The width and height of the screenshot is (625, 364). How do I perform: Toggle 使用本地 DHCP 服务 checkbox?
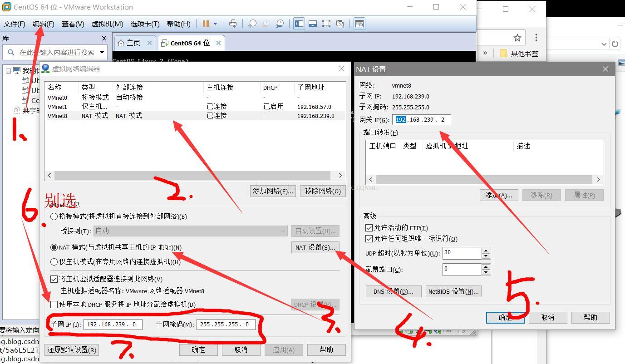point(54,305)
